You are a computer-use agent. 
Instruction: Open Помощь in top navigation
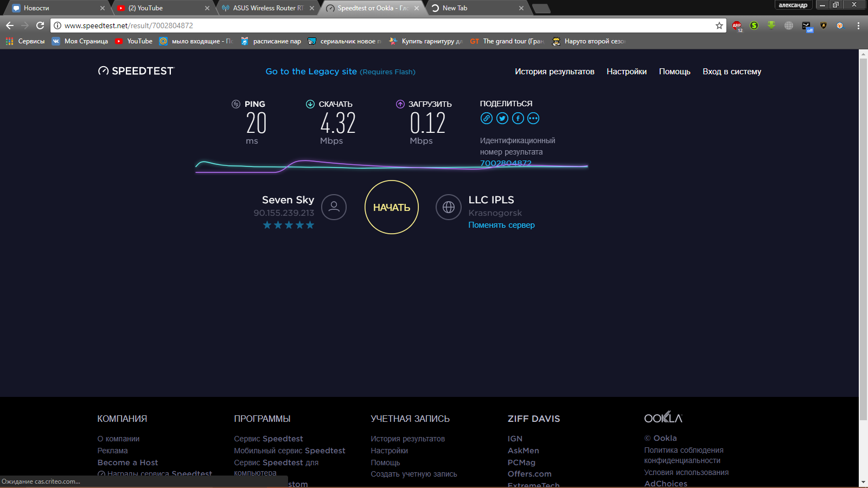click(674, 72)
